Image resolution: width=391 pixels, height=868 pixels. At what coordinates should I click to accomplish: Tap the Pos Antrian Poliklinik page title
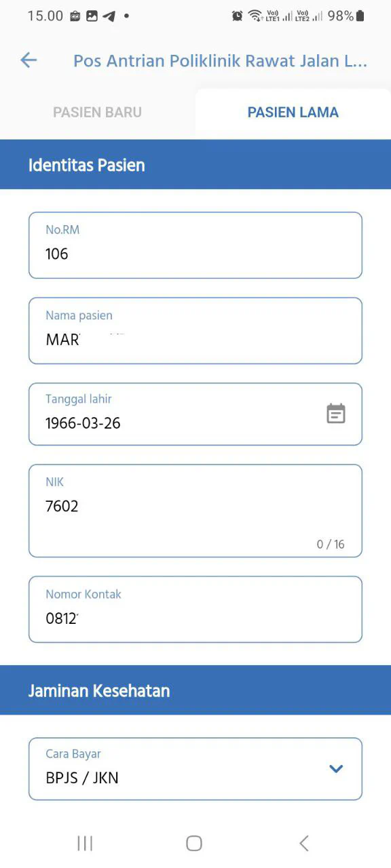point(220,61)
